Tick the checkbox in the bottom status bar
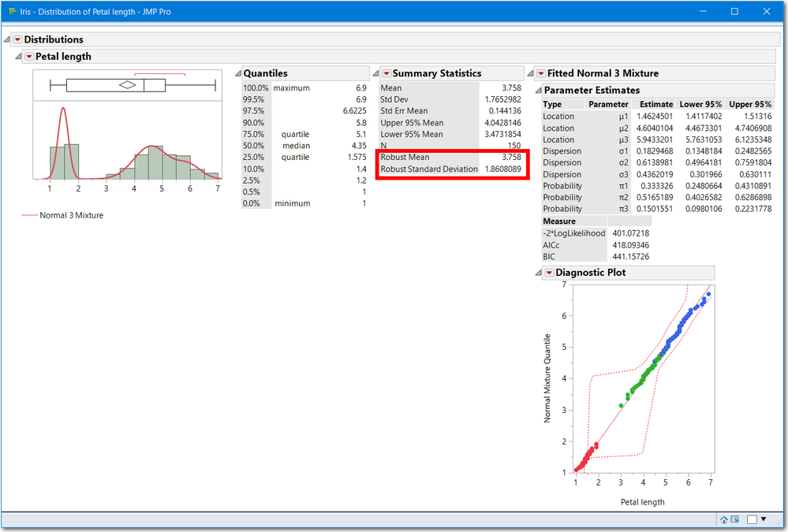Viewport: 788px width, 532px height. point(752,519)
